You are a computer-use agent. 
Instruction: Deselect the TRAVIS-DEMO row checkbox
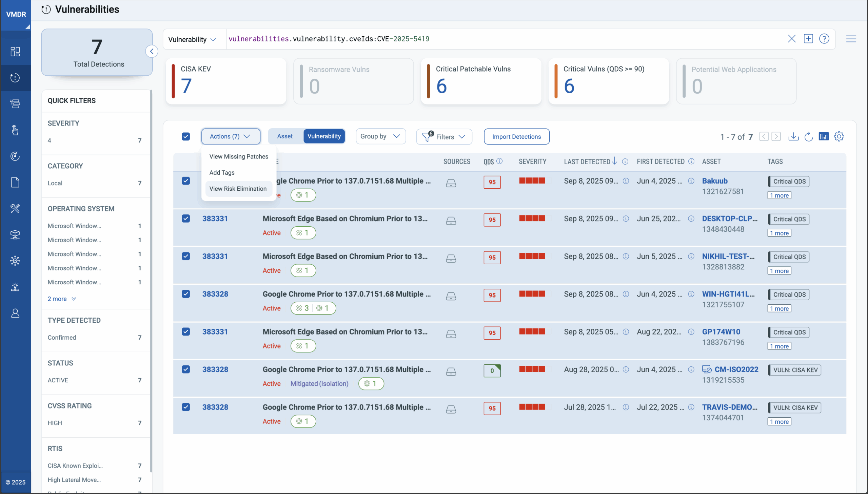(x=186, y=407)
